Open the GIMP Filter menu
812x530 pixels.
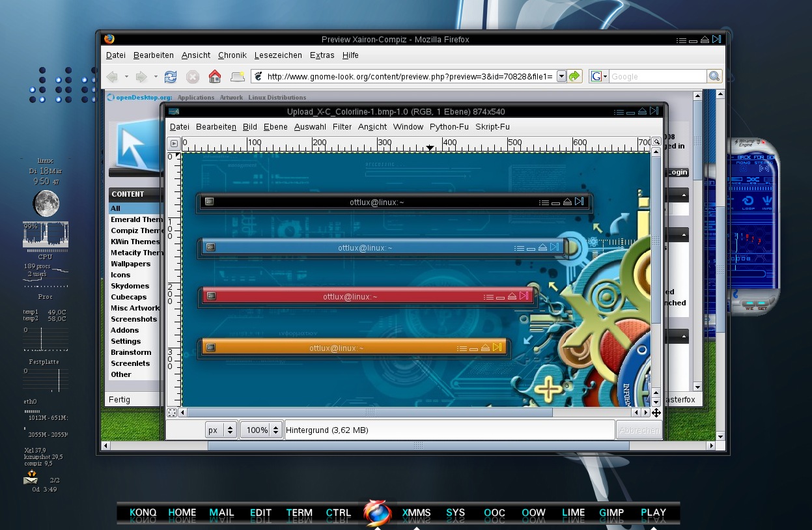point(342,127)
